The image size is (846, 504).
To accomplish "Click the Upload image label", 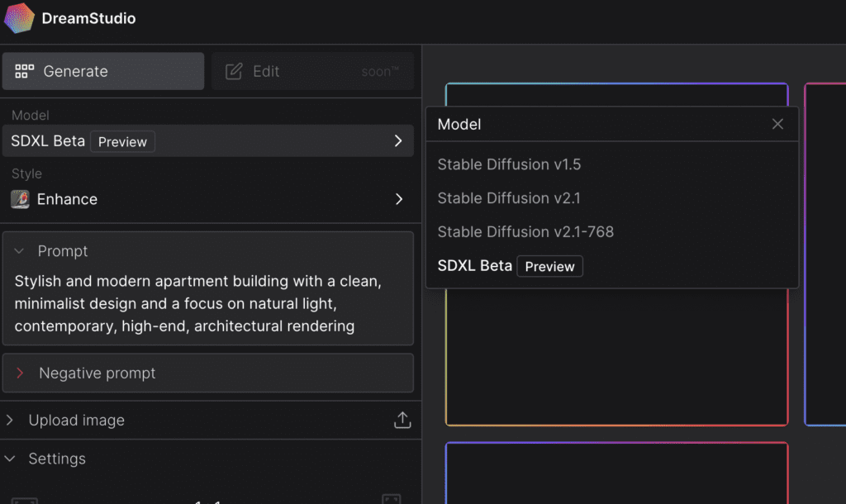I will (77, 421).
